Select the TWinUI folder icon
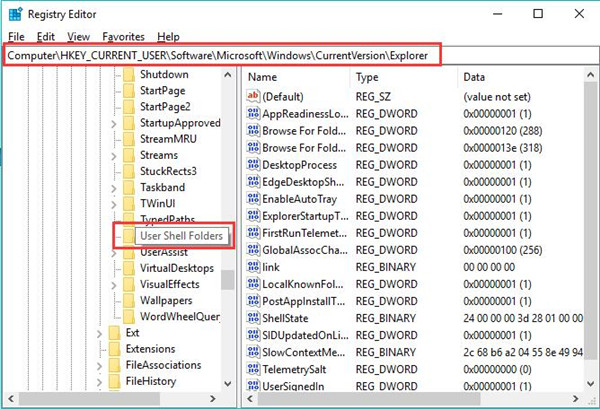 [x=129, y=204]
